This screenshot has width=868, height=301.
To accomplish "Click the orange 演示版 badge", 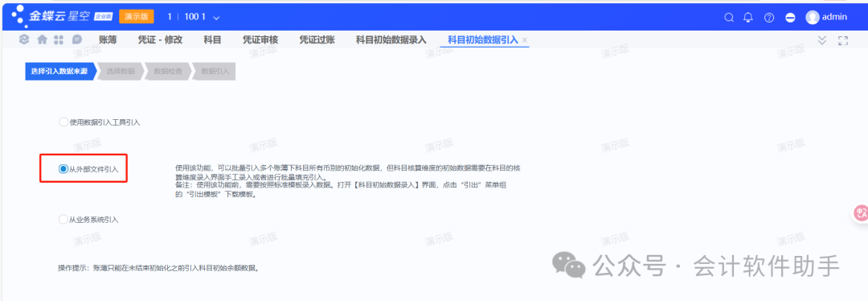I will point(136,17).
